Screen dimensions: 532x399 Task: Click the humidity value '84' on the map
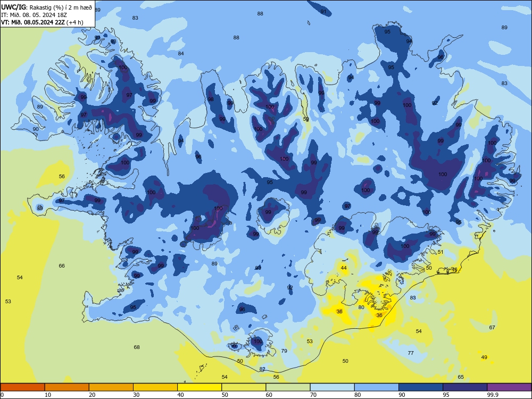[x=181, y=53]
